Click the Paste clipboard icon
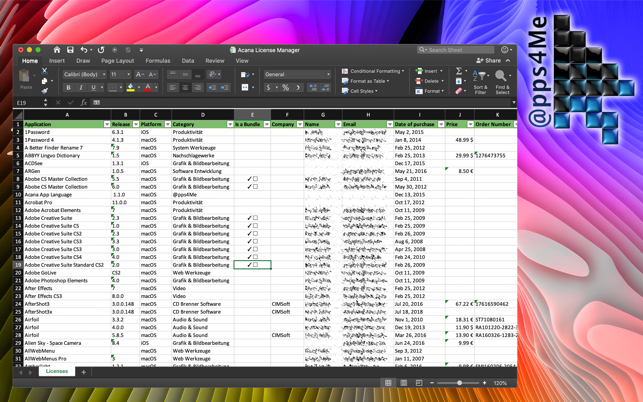The height and width of the screenshot is (402, 643). (x=25, y=77)
